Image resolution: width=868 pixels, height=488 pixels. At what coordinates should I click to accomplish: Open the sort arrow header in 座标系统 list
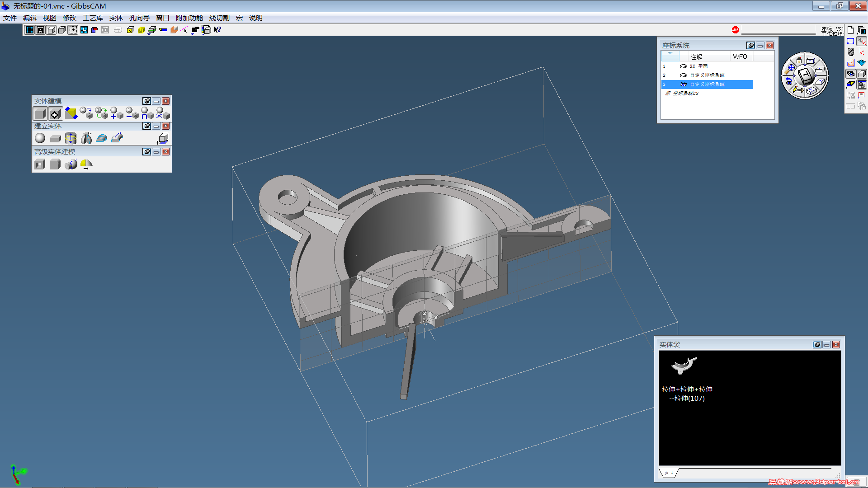(x=670, y=56)
